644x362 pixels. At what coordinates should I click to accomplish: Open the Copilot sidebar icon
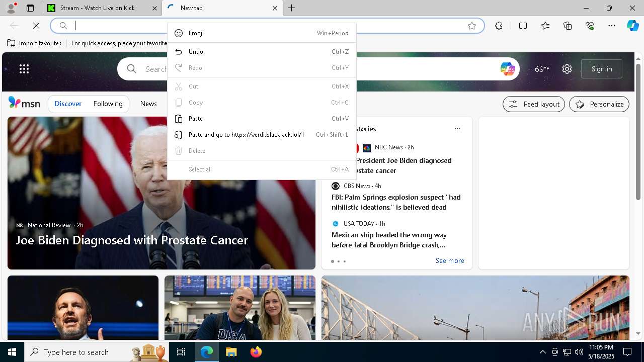(632, 26)
